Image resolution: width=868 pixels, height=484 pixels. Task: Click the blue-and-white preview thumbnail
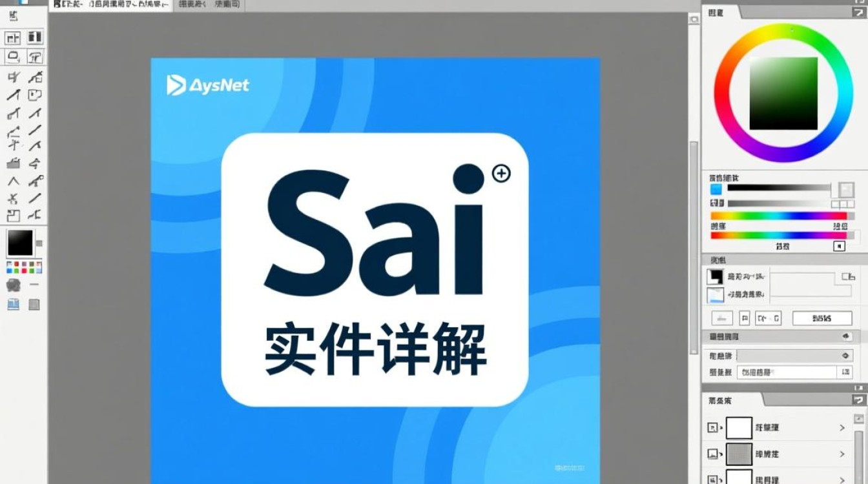716,296
